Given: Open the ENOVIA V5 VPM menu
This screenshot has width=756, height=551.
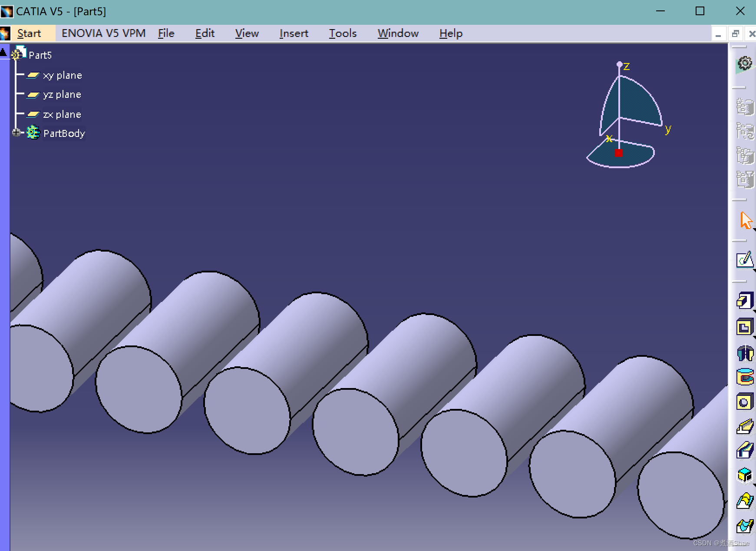Looking at the screenshot, I should click(x=103, y=33).
